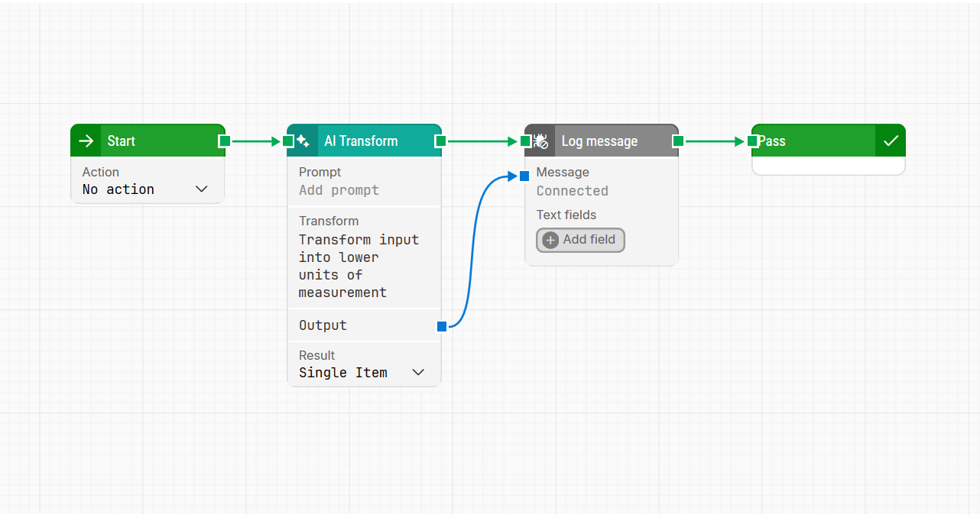980x514 pixels.
Task: Click the AI Transform sparkle icon
Action: (303, 141)
